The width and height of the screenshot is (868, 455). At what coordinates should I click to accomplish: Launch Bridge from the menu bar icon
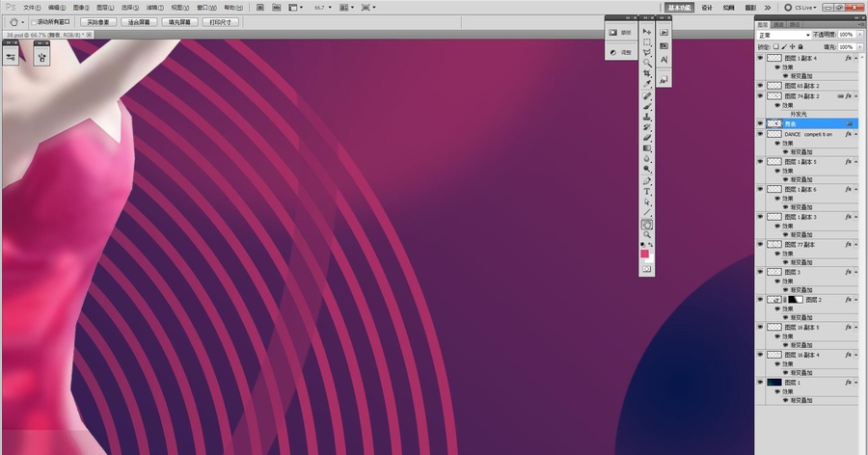click(260, 8)
